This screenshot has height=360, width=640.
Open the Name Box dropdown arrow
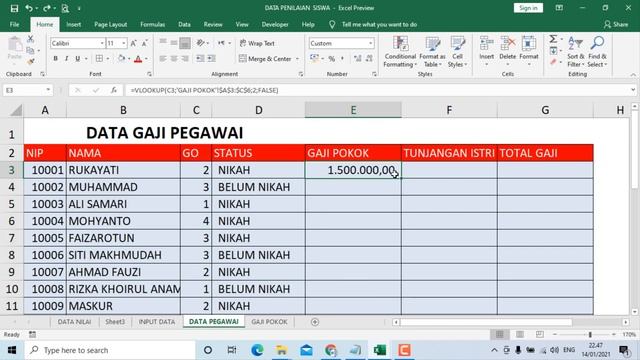[x=48, y=90]
